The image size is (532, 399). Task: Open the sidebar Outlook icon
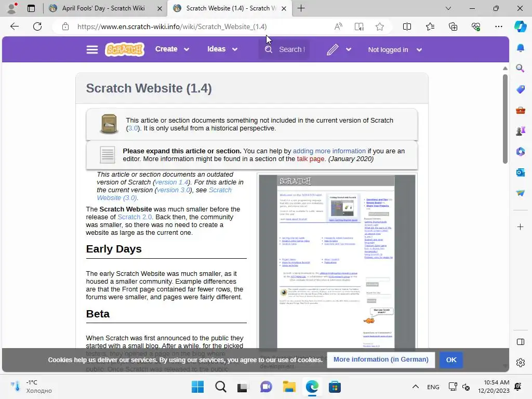tap(520, 172)
